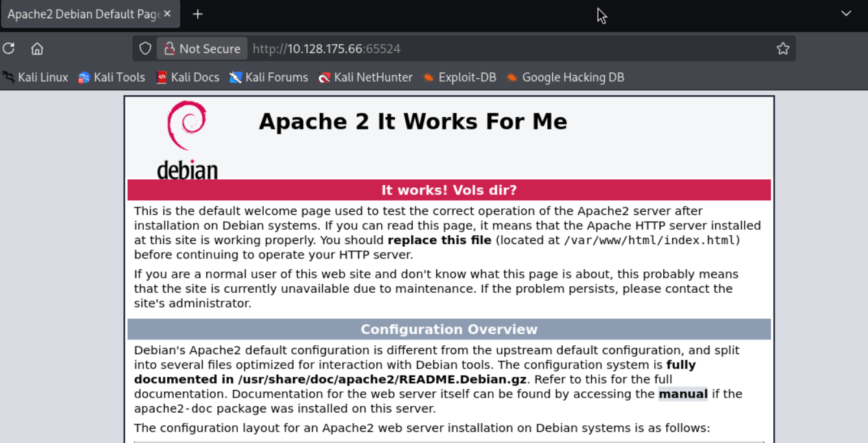Open the Kali Tools bookmark

pos(111,77)
